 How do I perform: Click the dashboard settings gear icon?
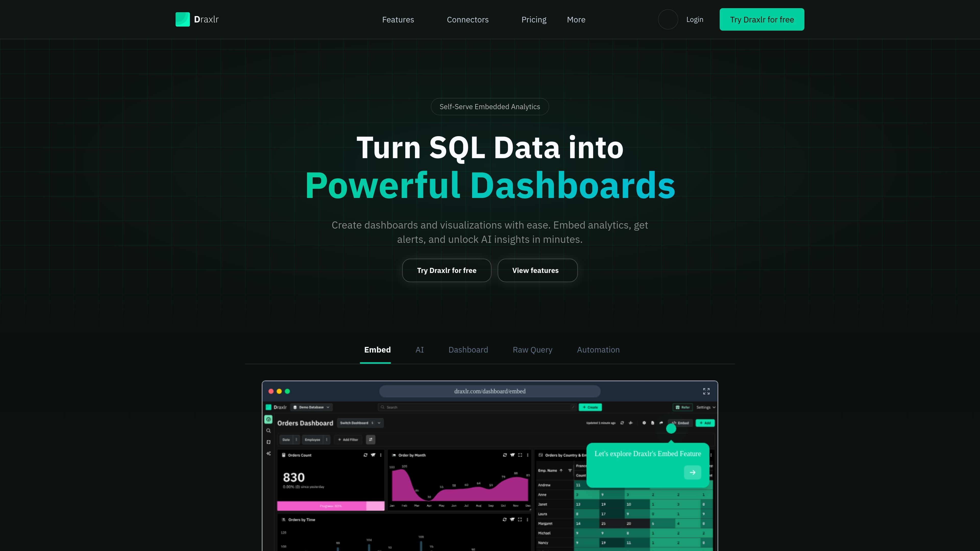(x=644, y=423)
